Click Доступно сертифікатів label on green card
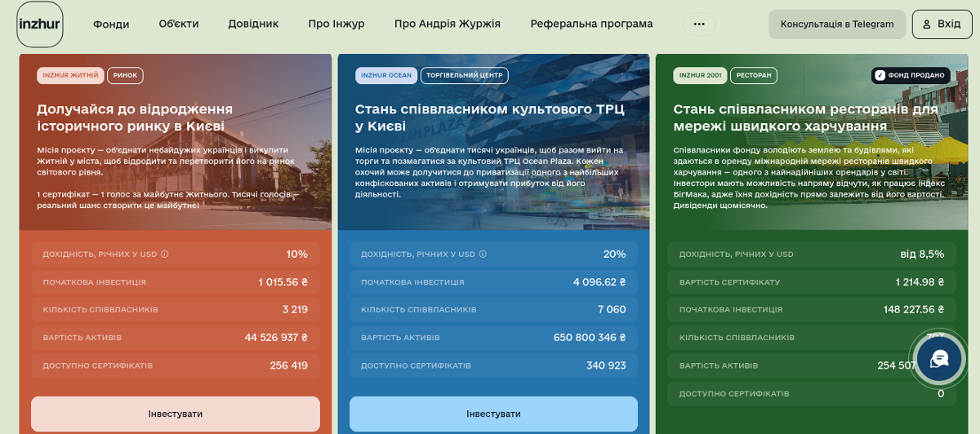Image resolution: width=980 pixels, height=434 pixels. [x=734, y=393]
